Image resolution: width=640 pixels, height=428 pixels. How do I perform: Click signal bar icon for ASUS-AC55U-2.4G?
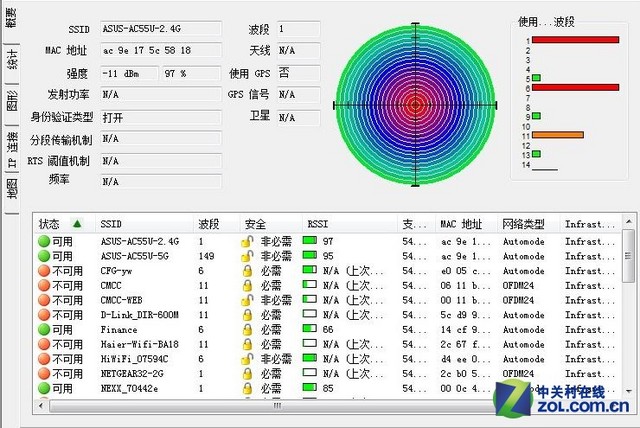310,240
